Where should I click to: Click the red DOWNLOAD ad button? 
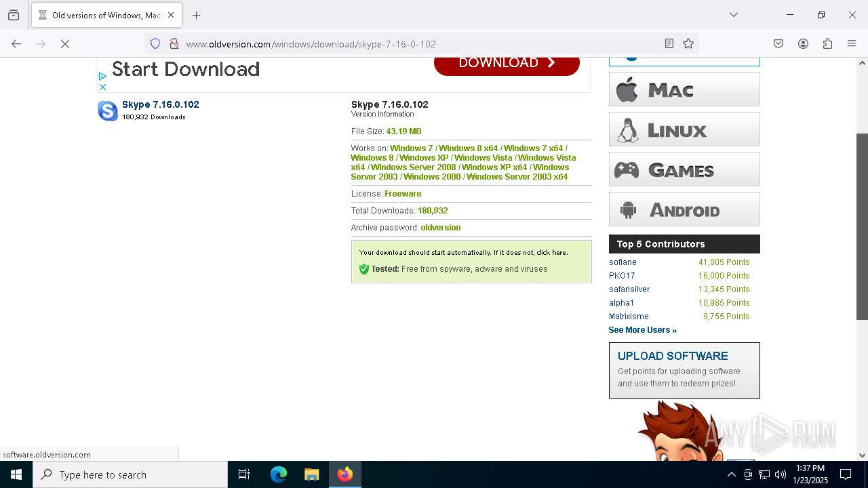pyautogui.click(x=507, y=65)
